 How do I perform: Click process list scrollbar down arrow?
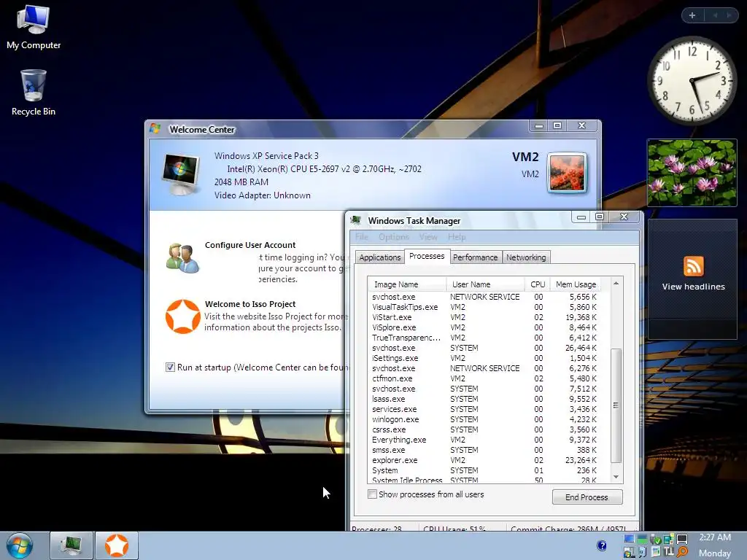point(616,477)
